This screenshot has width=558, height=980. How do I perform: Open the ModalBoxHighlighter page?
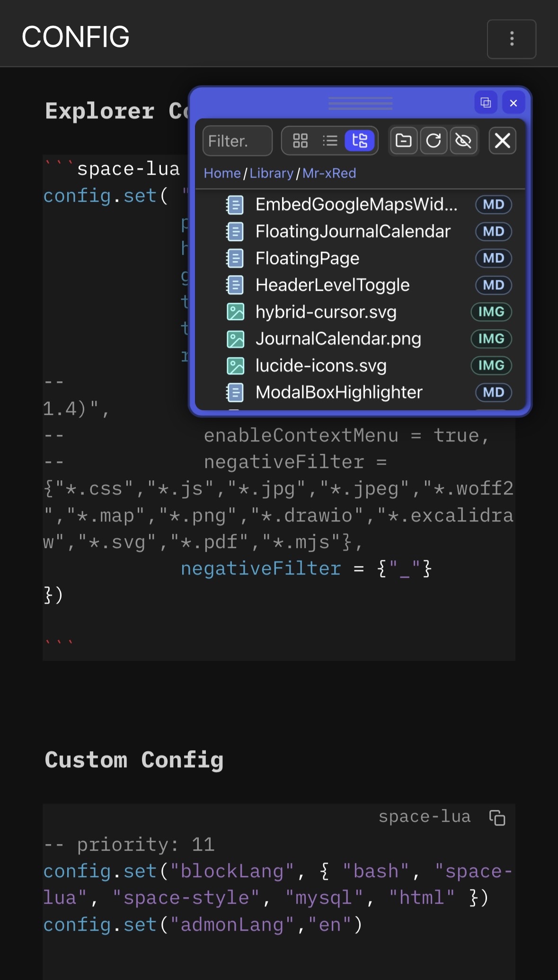338,392
